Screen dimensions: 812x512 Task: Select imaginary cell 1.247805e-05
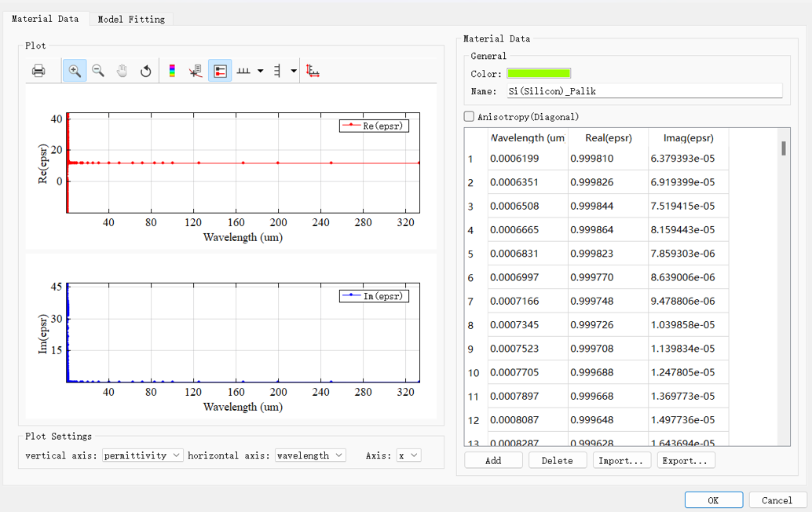(688, 373)
